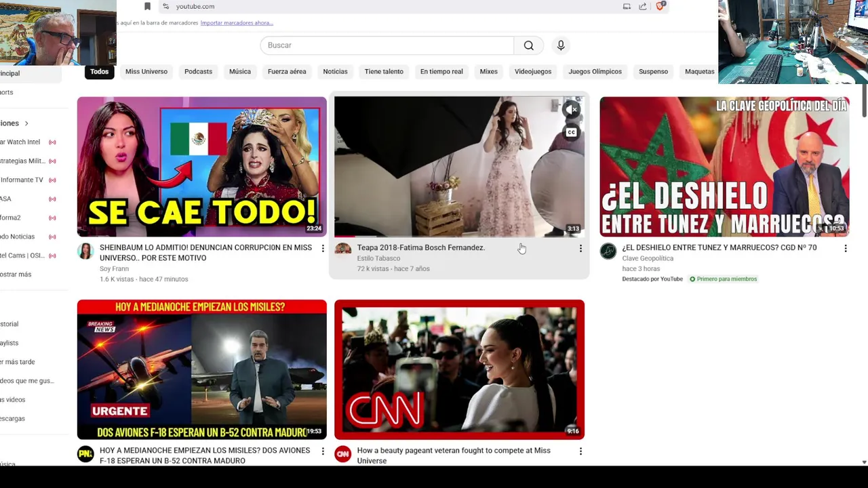Image resolution: width=868 pixels, height=488 pixels.
Task: Click Primero para miembros badge
Action: coord(723,279)
